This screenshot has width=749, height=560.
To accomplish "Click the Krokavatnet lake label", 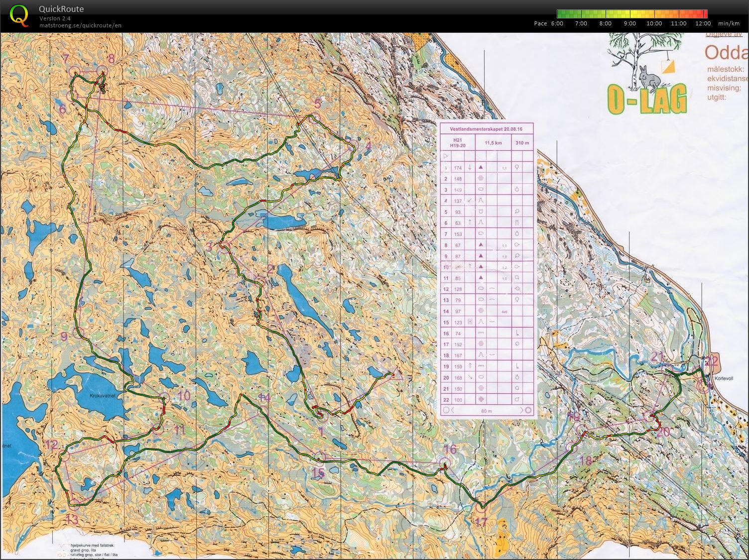I will (103, 396).
